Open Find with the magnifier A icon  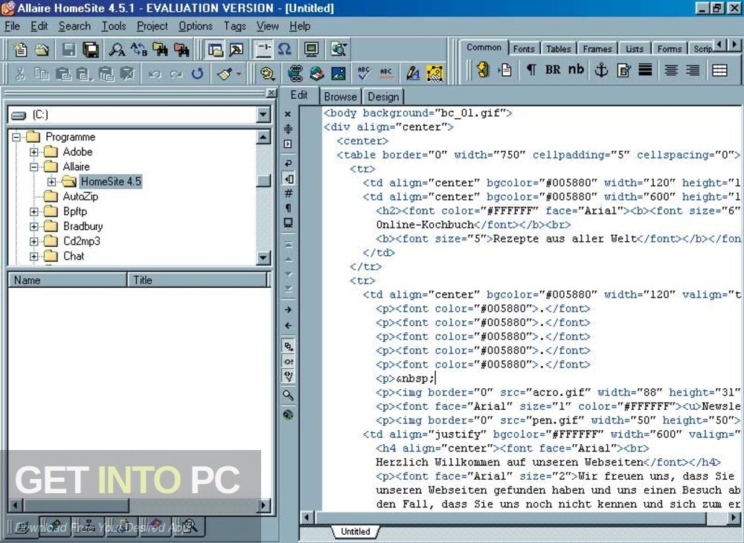point(117,49)
